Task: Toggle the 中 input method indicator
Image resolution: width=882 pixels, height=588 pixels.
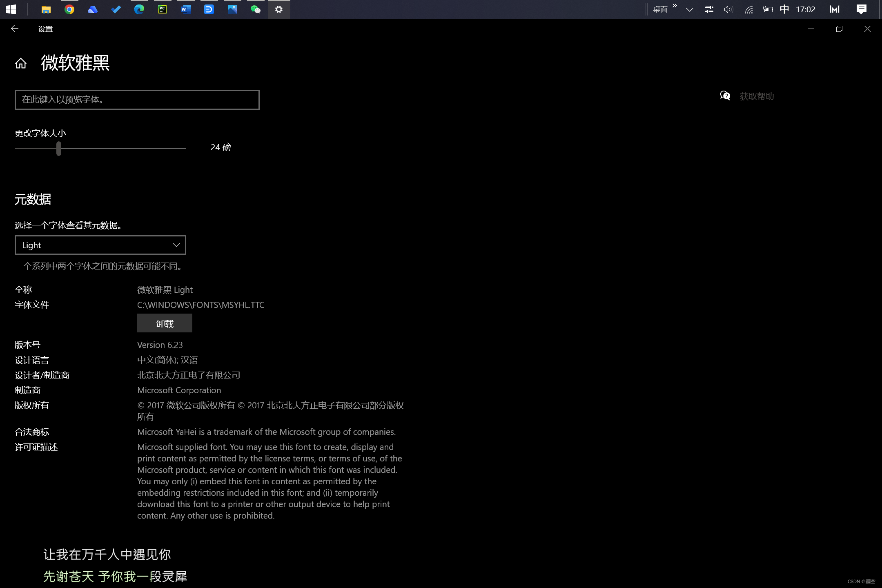Action: click(784, 9)
